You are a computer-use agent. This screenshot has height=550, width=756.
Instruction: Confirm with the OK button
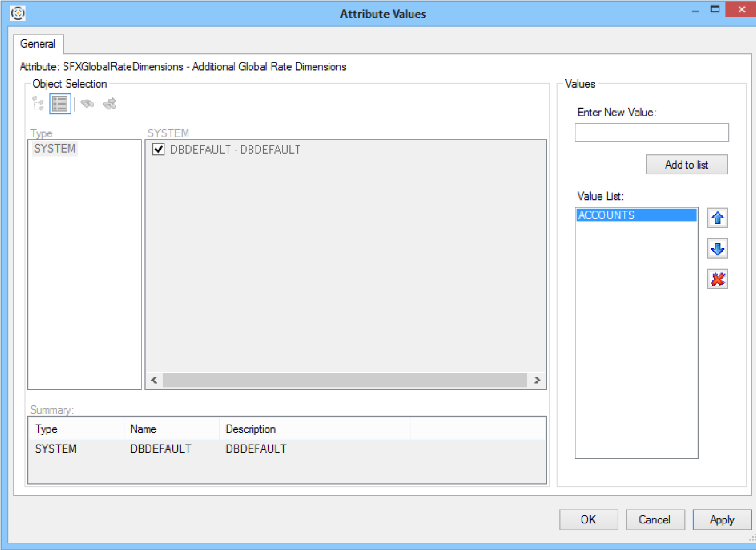click(x=588, y=519)
